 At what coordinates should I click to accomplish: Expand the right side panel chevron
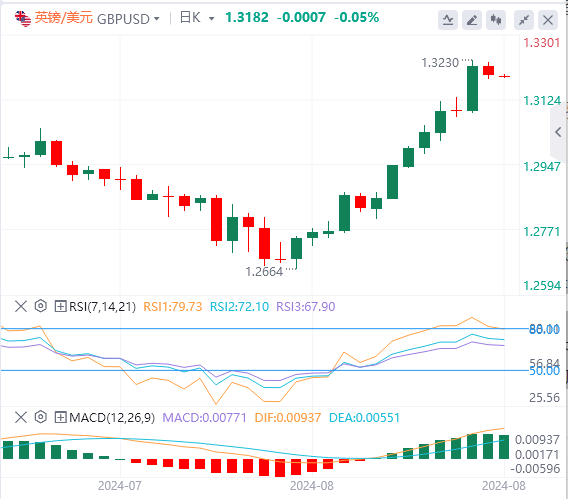(558, 132)
